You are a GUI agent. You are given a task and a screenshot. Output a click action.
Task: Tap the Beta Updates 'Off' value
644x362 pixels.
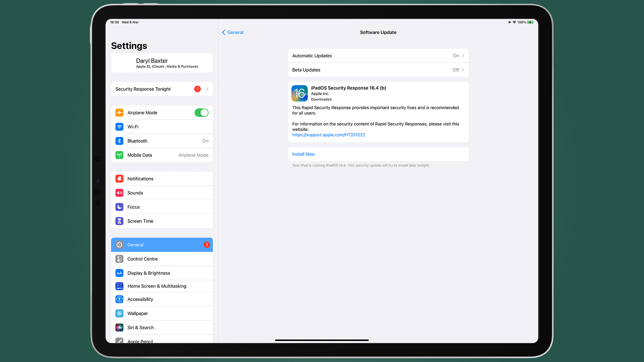tap(455, 70)
